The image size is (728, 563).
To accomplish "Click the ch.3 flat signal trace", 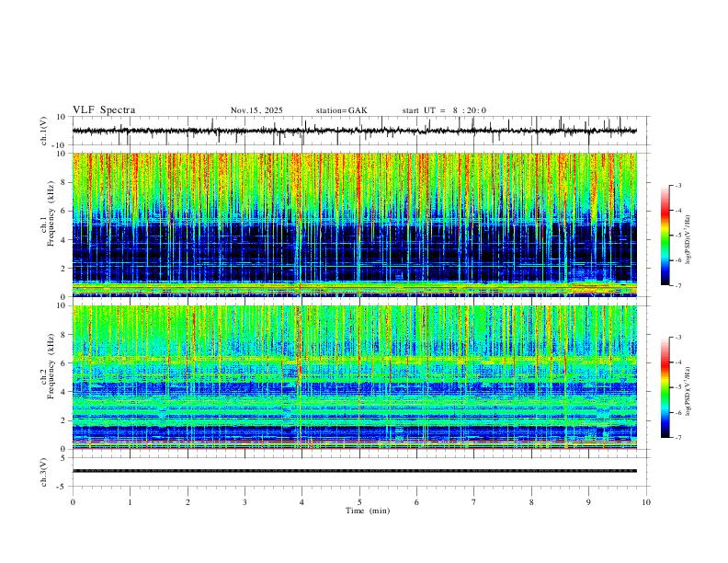I will (x=354, y=471).
